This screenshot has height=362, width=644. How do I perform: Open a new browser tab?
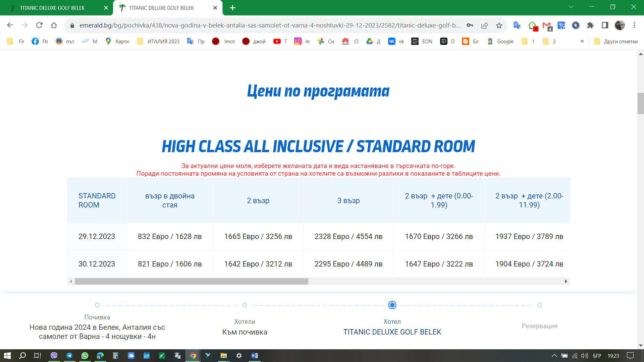click(x=232, y=8)
